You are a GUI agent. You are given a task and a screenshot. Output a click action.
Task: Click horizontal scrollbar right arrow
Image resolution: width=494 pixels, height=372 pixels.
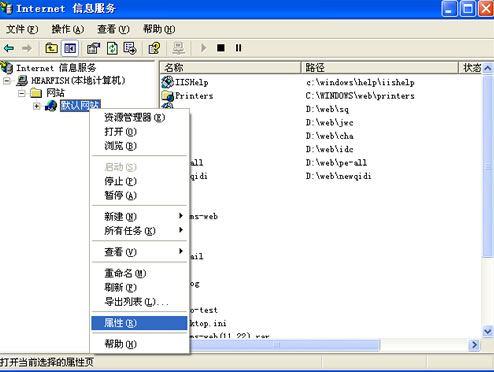click(x=474, y=345)
